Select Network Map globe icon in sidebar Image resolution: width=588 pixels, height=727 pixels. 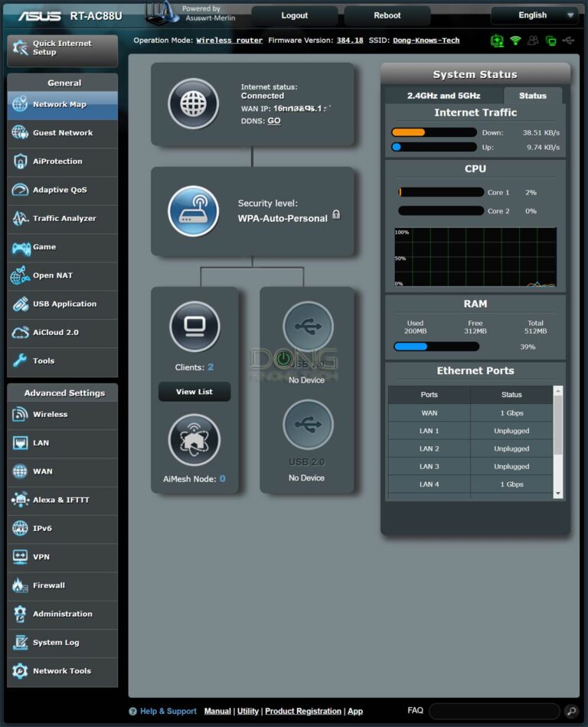20,104
